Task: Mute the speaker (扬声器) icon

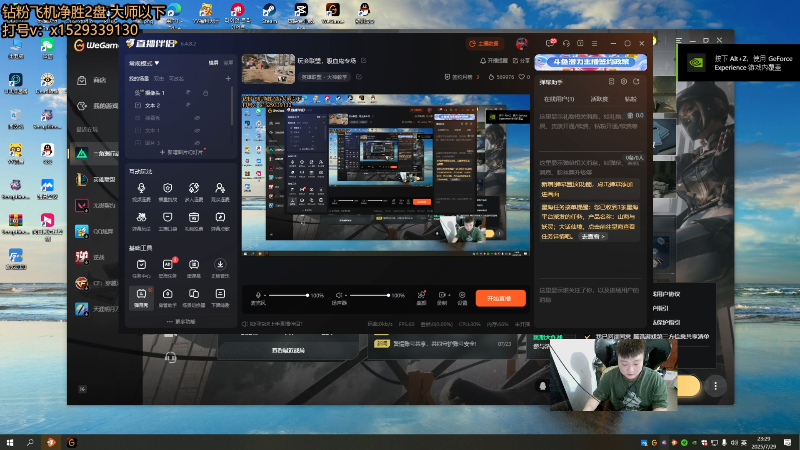Action: coord(338,295)
